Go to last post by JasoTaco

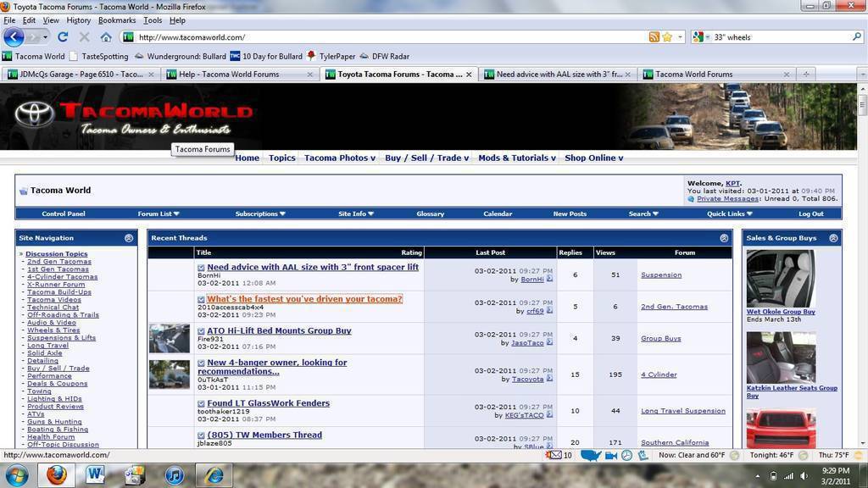(x=549, y=342)
